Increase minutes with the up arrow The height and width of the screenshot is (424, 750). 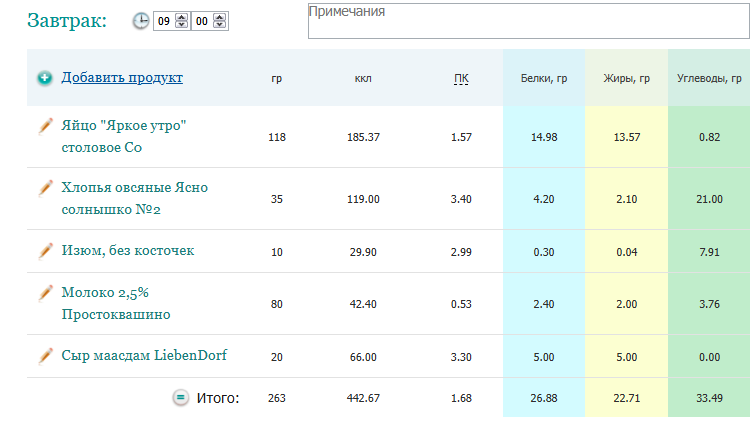220,17
